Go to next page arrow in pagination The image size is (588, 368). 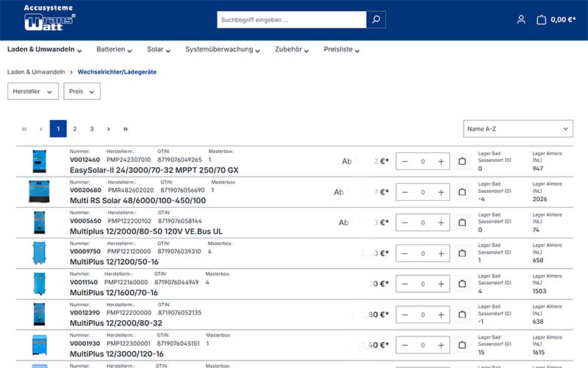pos(109,129)
